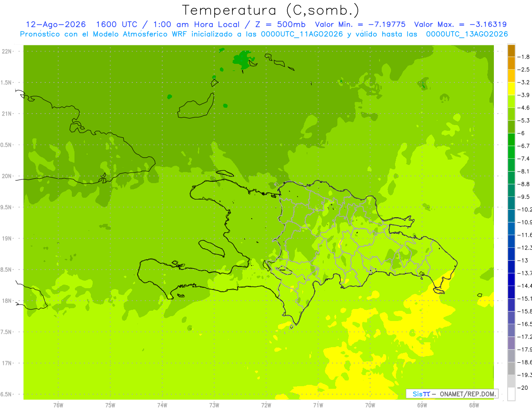Click the "-7.4" colorbar label

[x=524, y=159]
